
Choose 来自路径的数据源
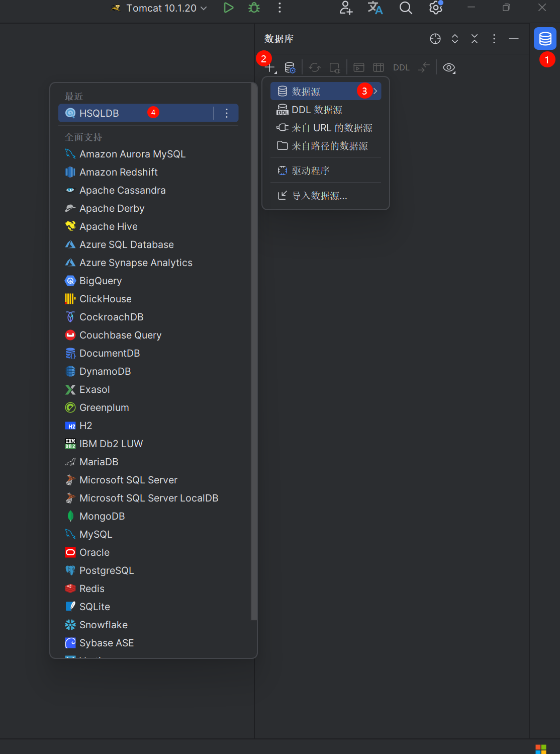coord(326,146)
